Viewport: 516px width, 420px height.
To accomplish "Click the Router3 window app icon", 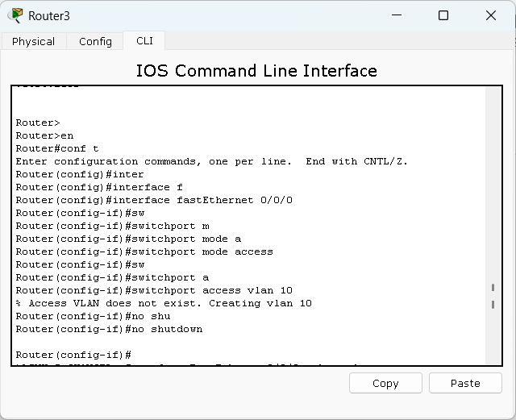I will coord(15,15).
